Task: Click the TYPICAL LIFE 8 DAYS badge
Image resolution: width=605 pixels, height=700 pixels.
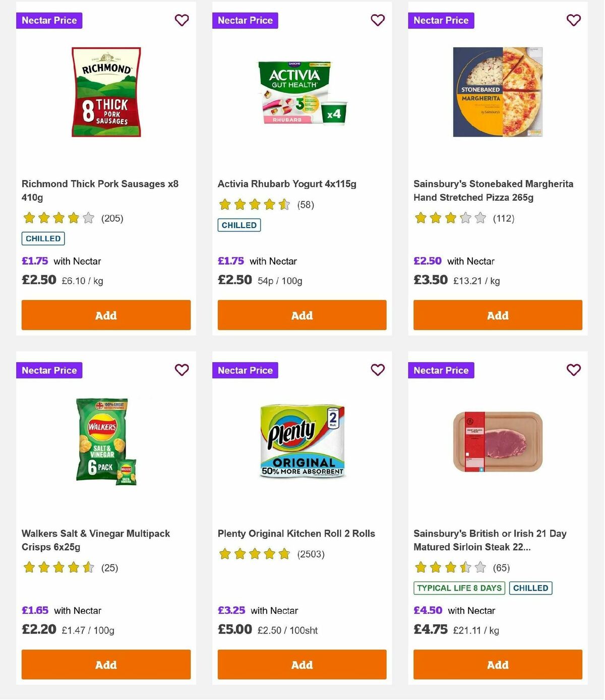Action: coord(458,588)
